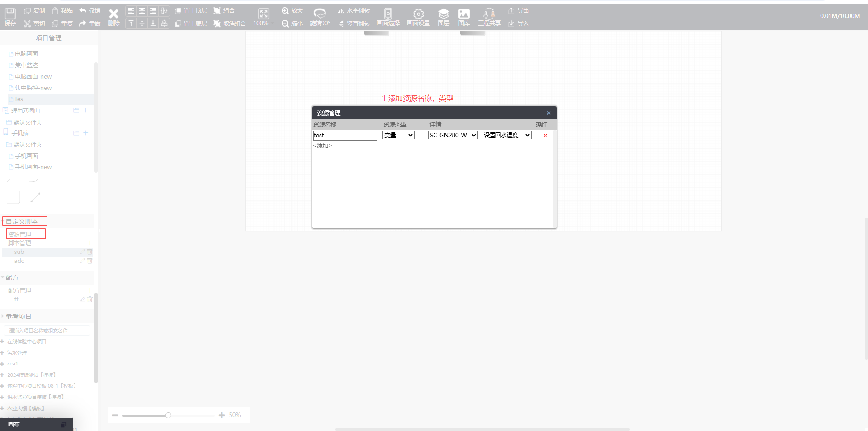Expand the 参考项目 section
Screen dimensions: 868x431
click(x=3, y=316)
